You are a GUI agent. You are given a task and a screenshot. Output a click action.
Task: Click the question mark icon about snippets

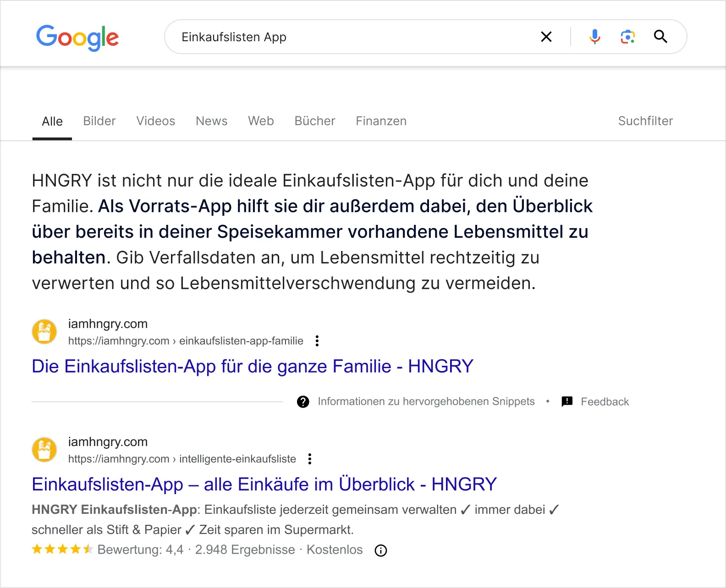tap(303, 402)
